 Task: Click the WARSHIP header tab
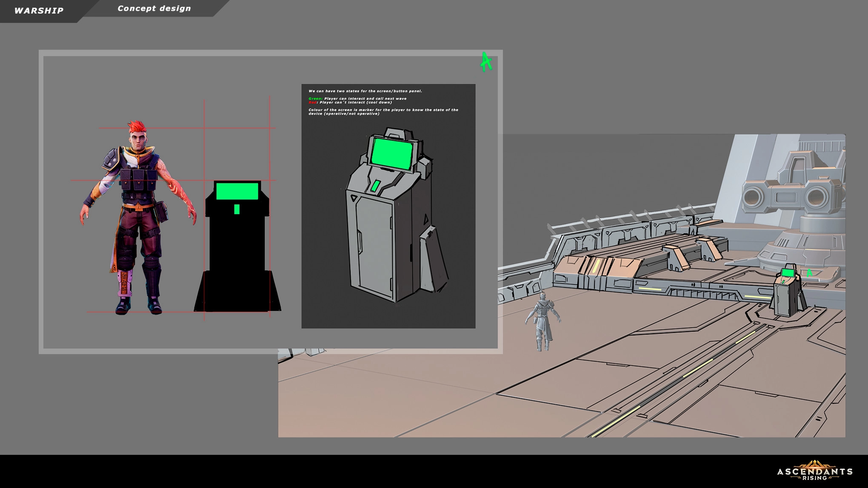[39, 11]
